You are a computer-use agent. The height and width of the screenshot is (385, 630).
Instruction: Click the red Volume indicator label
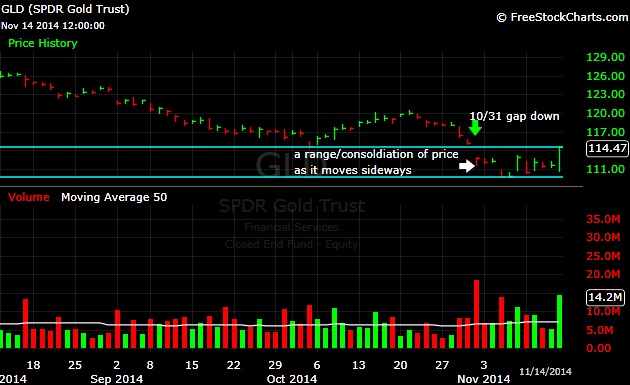(x=29, y=197)
